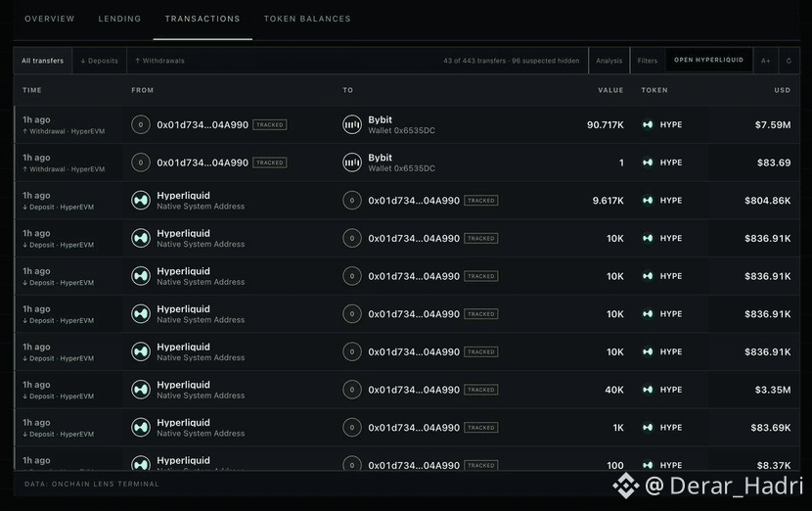The width and height of the screenshot is (812, 511).
Task: Click the recipient avatar in the $83.69K row
Action: (x=352, y=427)
